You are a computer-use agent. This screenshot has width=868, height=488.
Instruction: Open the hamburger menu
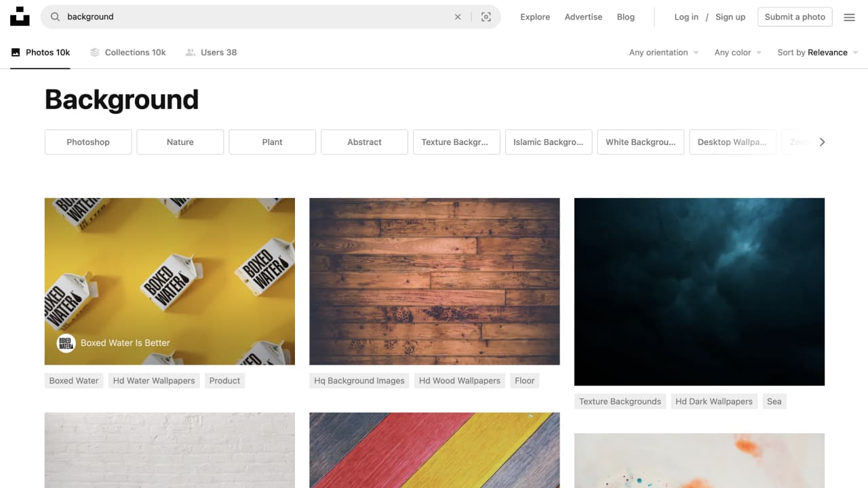[849, 17]
